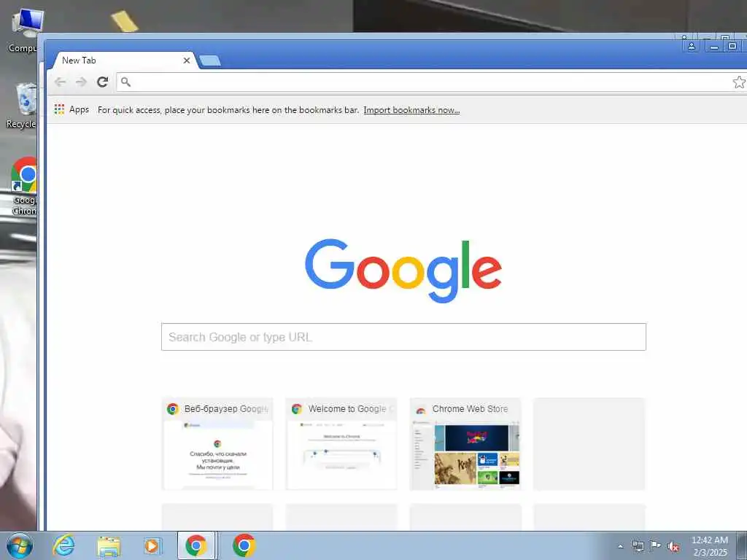Click the muted volume tray icon

[673, 547]
